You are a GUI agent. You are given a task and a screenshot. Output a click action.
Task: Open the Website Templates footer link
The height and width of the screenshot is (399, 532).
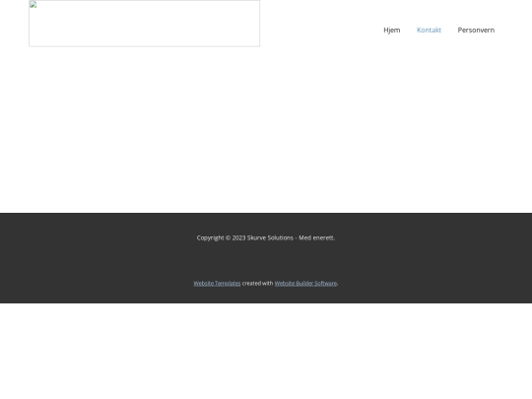(x=217, y=284)
